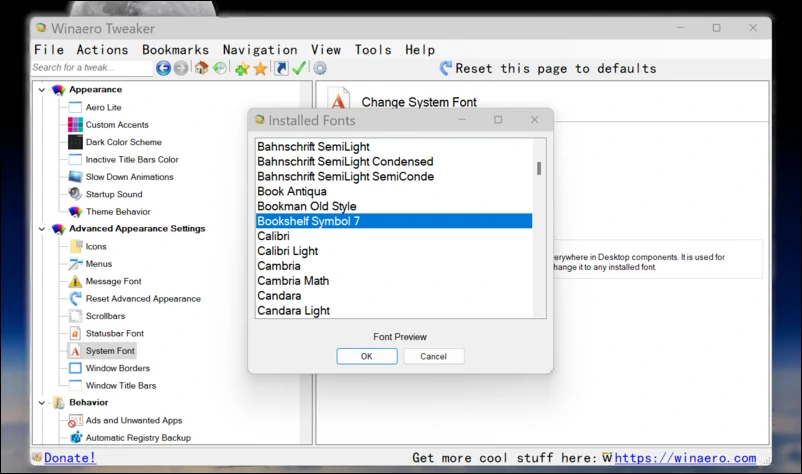Select Bookshelf Symbol 7 font
The image size is (802, 474).
pyautogui.click(x=394, y=221)
